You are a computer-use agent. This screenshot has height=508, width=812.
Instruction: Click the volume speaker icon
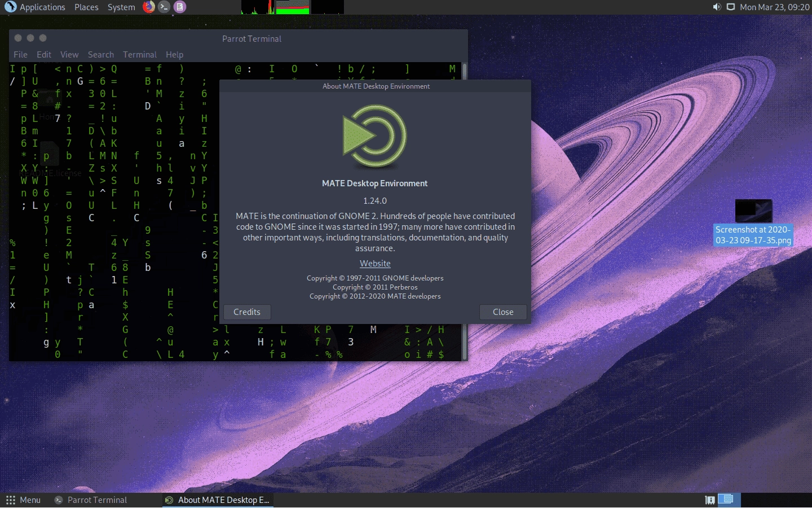pyautogui.click(x=717, y=7)
